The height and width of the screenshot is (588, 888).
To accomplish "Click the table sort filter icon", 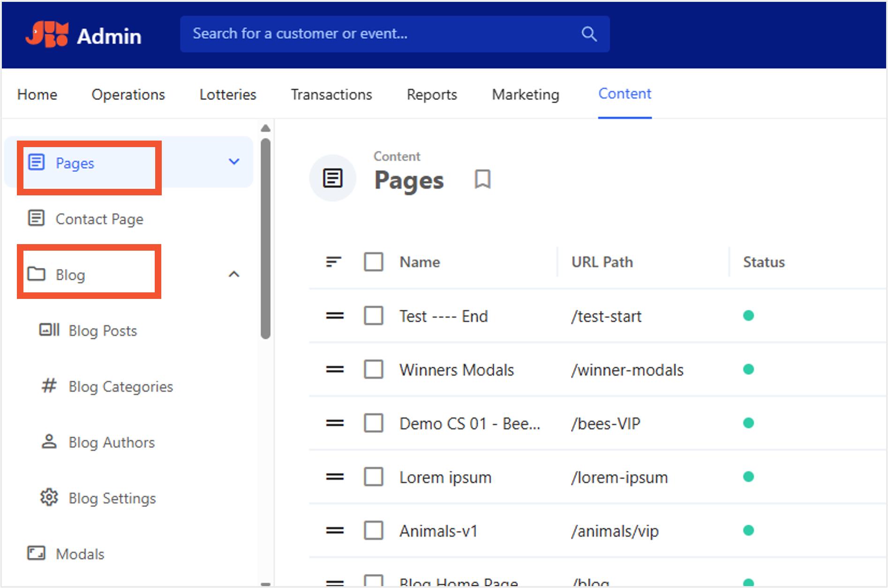I will [x=334, y=262].
